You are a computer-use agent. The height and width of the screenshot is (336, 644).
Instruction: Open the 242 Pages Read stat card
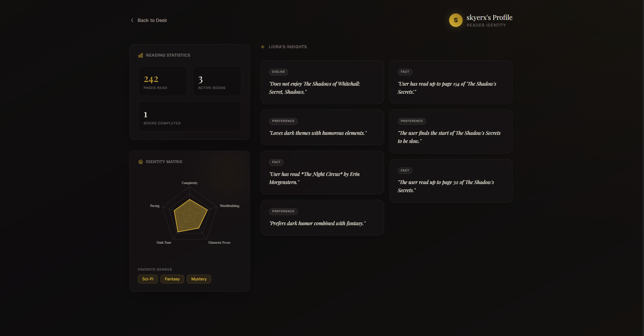pos(163,81)
